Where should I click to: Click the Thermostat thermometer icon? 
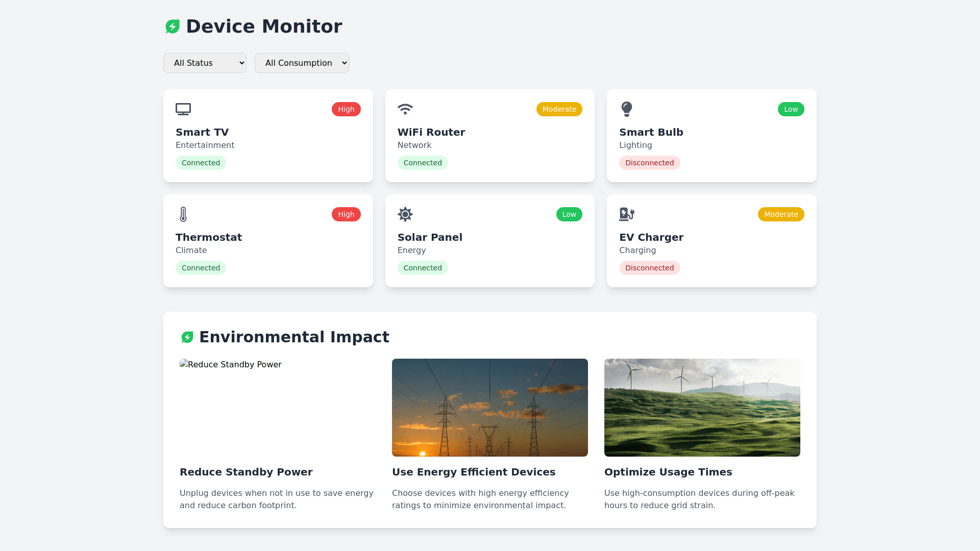[183, 214]
